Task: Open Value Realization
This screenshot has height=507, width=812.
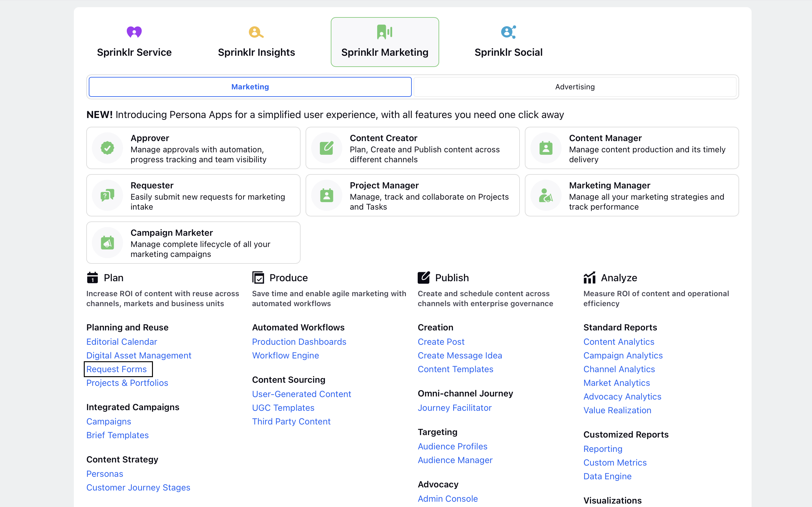Action: coord(617,410)
